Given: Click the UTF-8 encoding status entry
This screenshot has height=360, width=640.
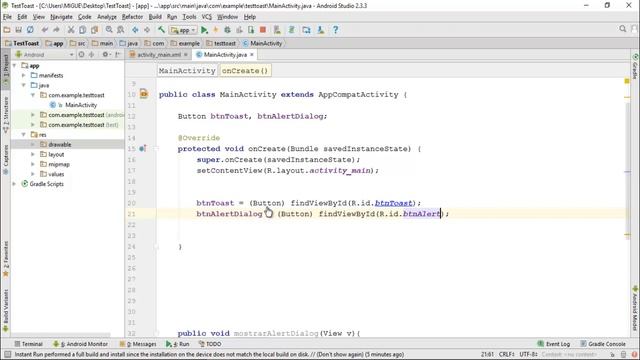Looking at the screenshot, I should (529, 354).
